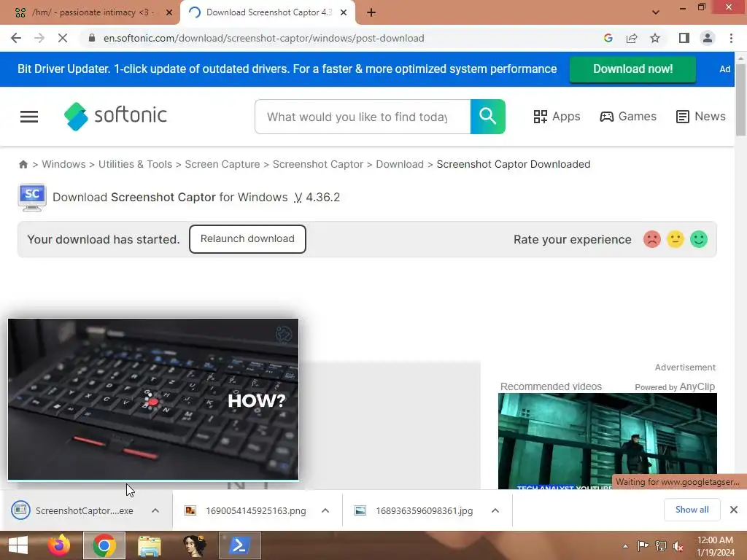Open Softonic hamburger menu
Image resolution: width=747 pixels, height=560 pixels.
tap(29, 117)
